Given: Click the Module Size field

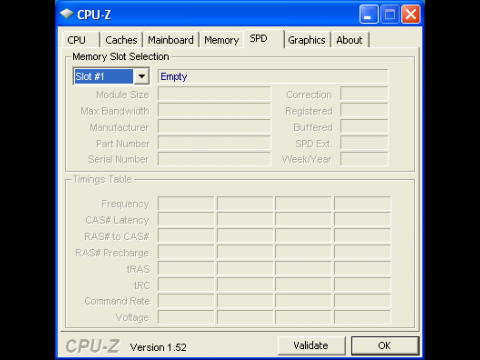Looking at the screenshot, I should (x=214, y=94).
